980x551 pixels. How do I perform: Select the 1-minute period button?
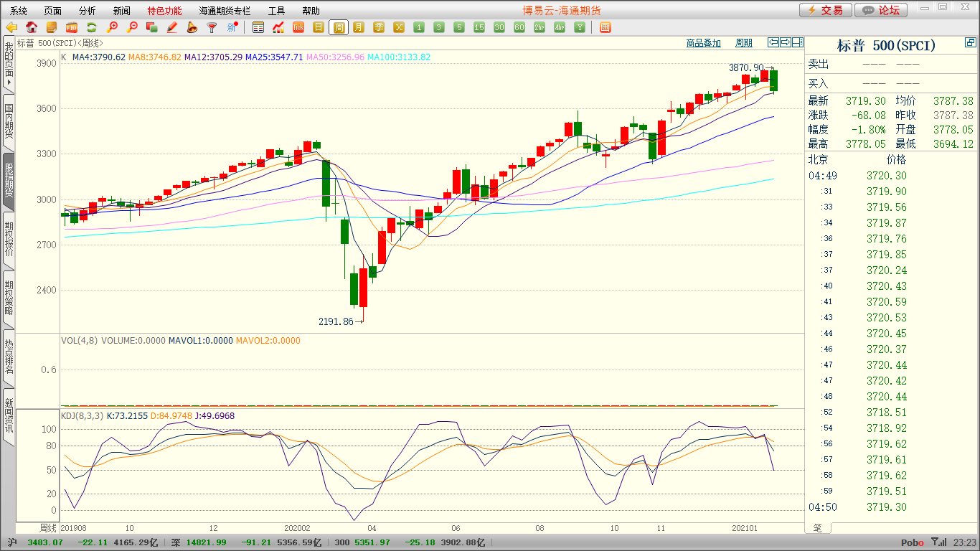[419, 27]
